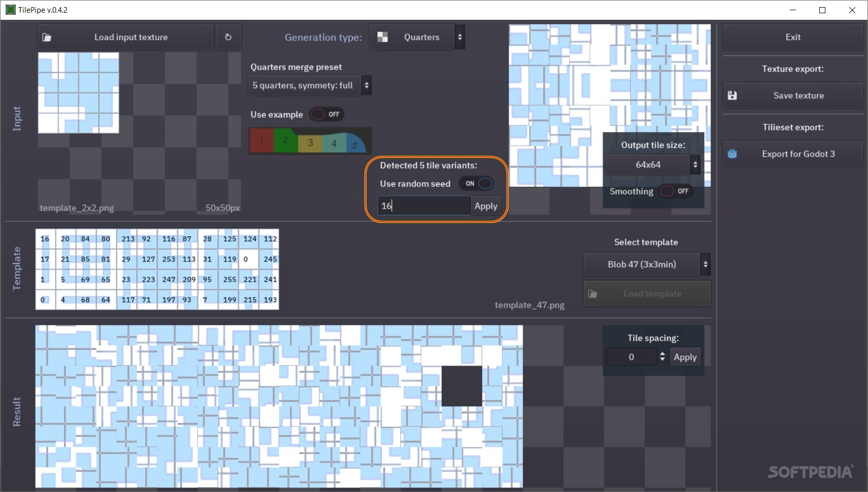Click template tile 16

point(46,239)
